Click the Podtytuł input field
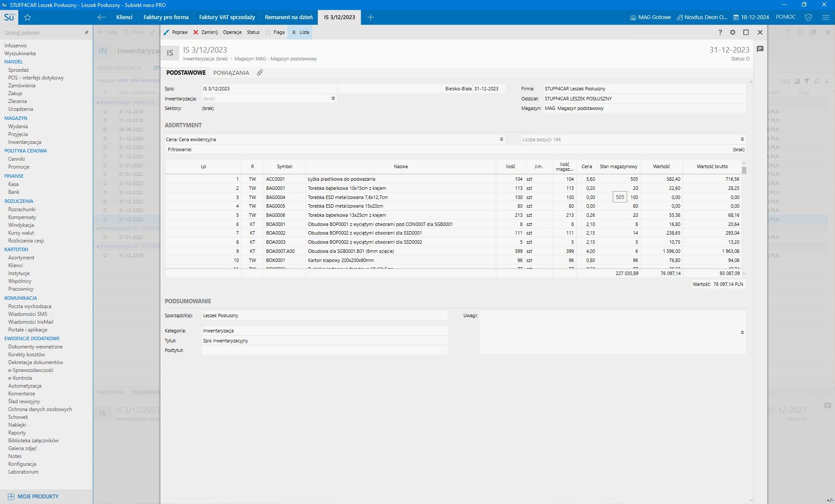Image resolution: width=835 pixels, height=504 pixels. tap(324, 350)
